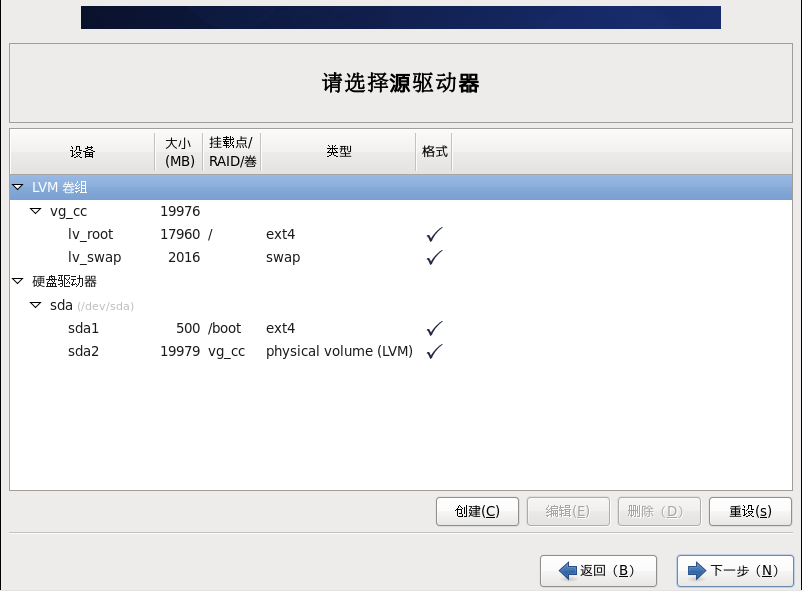Image resolution: width=802 pixels, height=592 pixels.
Task: Click the format checkmark for lv_root
Action: tap(434, 234)
